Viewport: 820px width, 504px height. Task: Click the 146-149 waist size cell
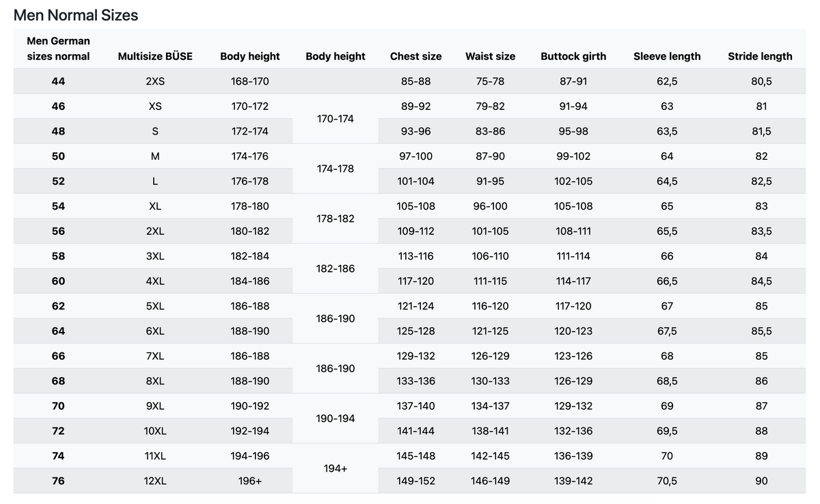click(490, 481)
